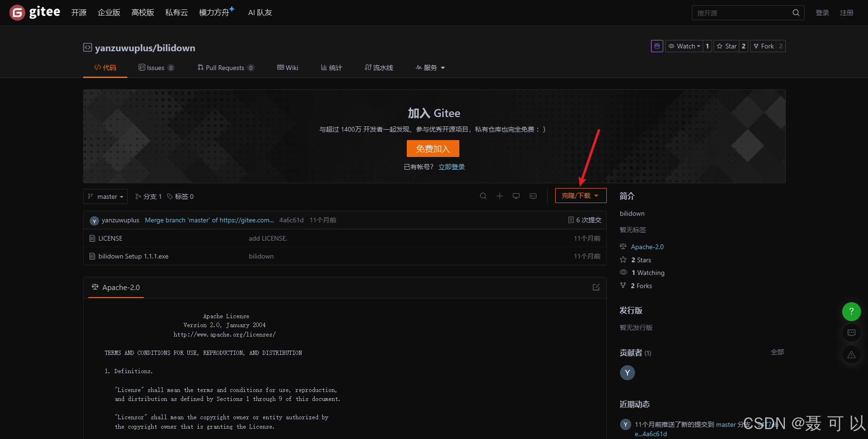Click the repository type icon beside yanzuwuplus/bilidown
This screenshot has height=439, width=868.
(87, 47)
